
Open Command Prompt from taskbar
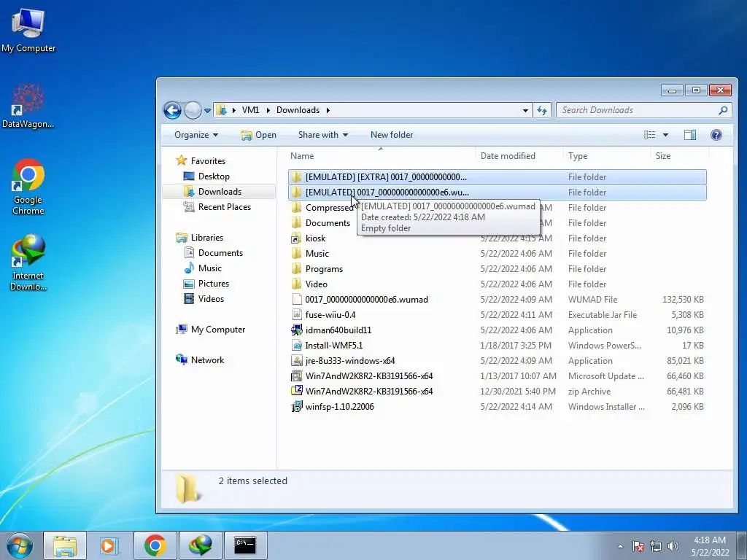245,545
